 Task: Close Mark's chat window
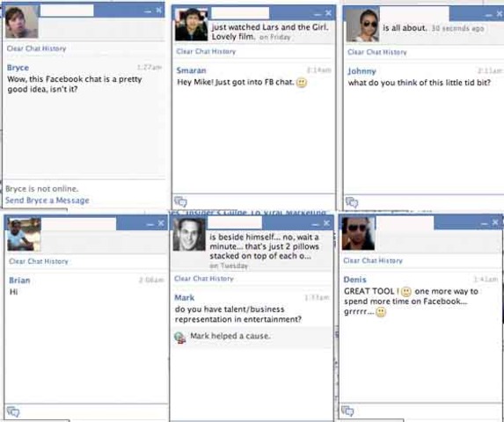pyautogui.click(x=326, y=223)
